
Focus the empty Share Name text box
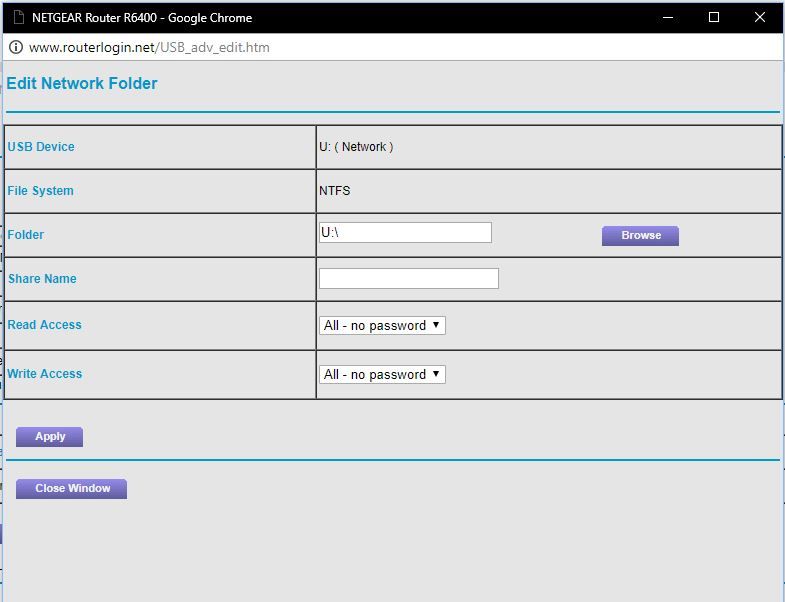(x=408, y=279)
